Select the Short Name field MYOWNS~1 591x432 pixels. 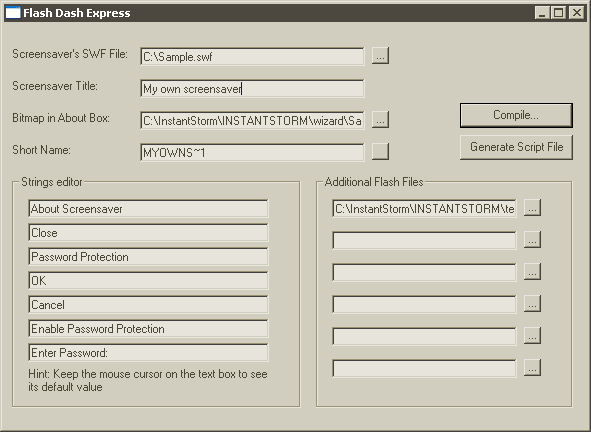252,152
